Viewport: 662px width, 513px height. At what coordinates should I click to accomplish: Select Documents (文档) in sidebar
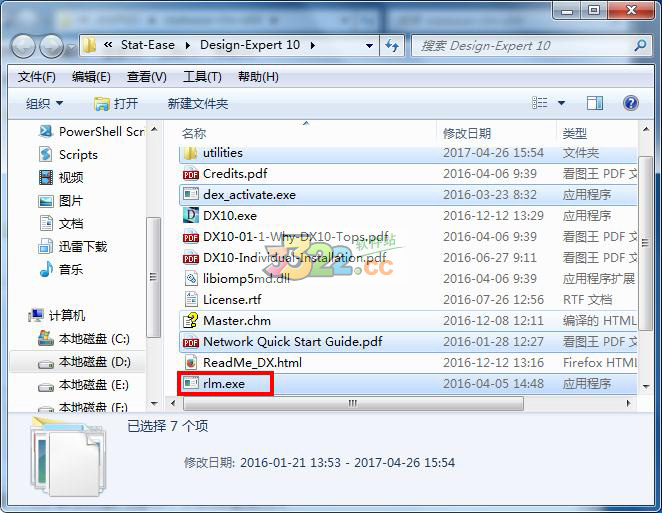click(62, 223)
